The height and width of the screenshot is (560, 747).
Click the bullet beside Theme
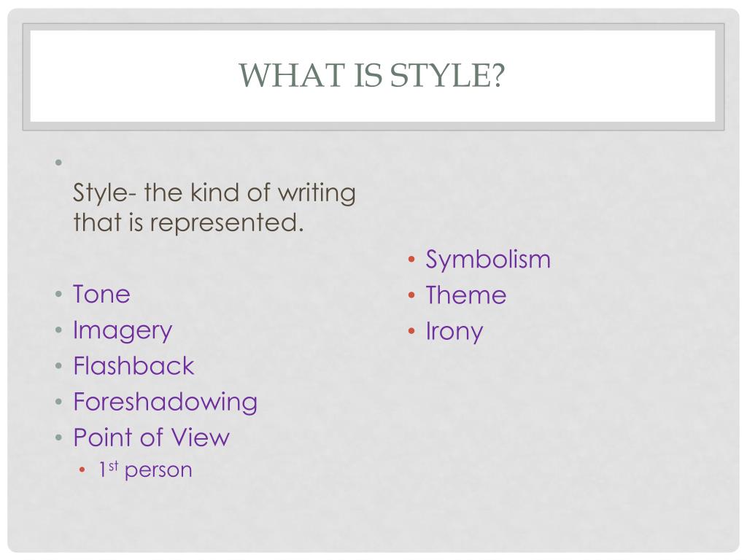pos(411,295)
